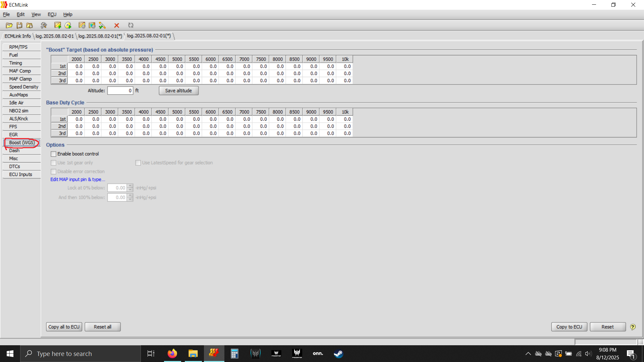Viewport: 644px width, 362px height.
Task: Open the Help menu
Action: point(68,14)
